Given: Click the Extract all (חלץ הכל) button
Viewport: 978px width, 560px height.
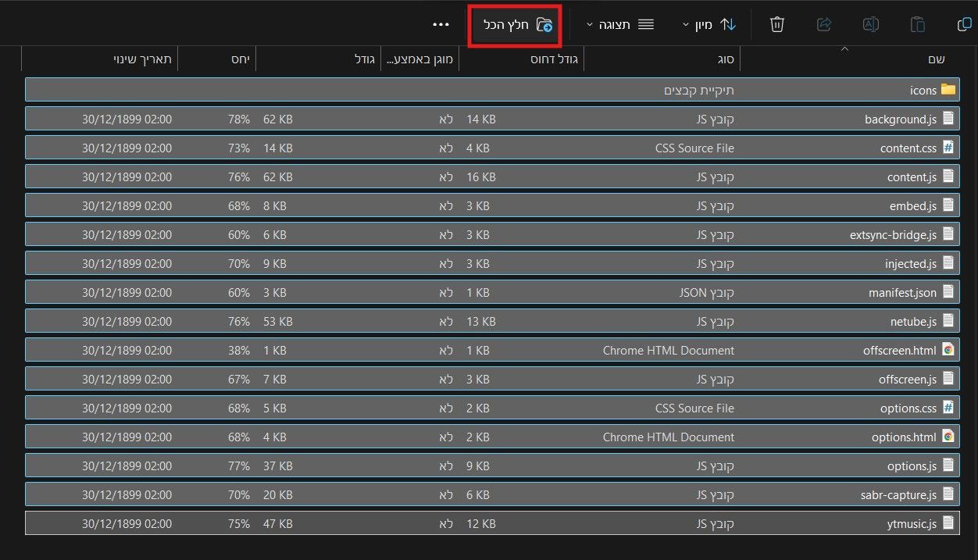Looking at the screenshot, I should 516,25.
